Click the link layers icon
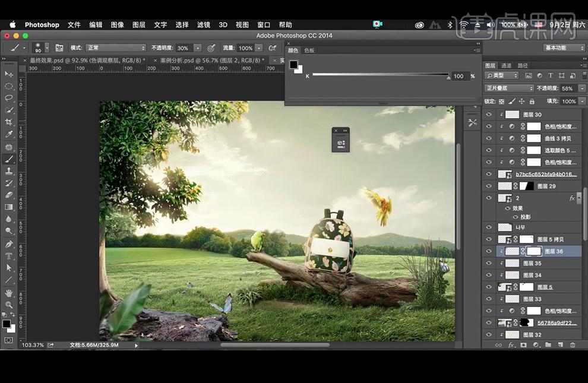The width and height of the screenshot is (588, 383). [498, 345]
